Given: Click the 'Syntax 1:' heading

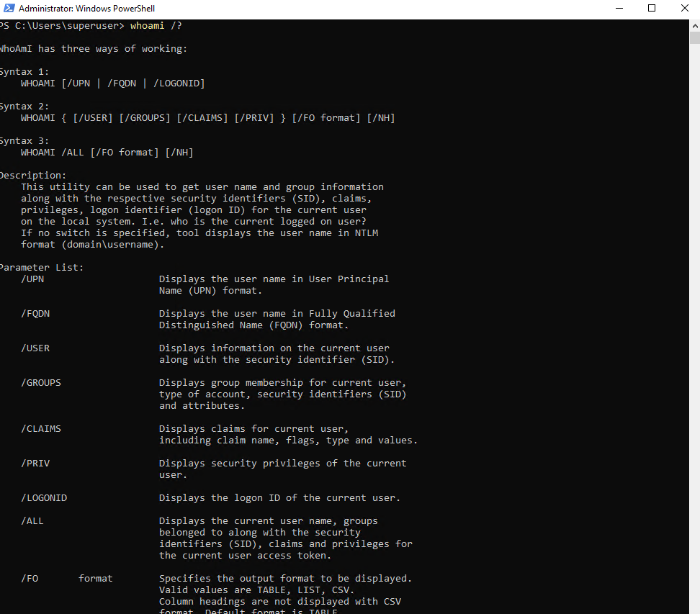Looking at the screenshot, I should coord(24,72).
